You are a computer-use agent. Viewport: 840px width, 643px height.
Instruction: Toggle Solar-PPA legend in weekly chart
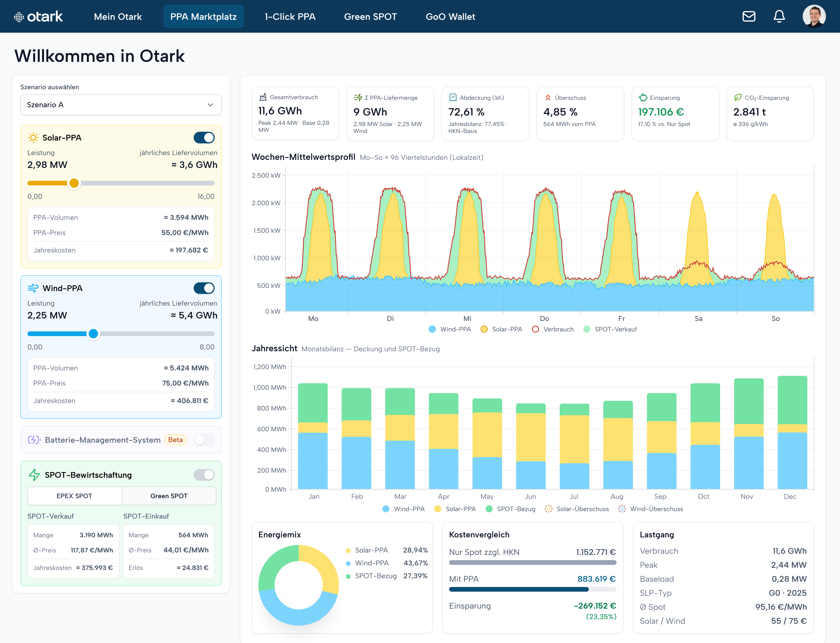tap(501, 329)
